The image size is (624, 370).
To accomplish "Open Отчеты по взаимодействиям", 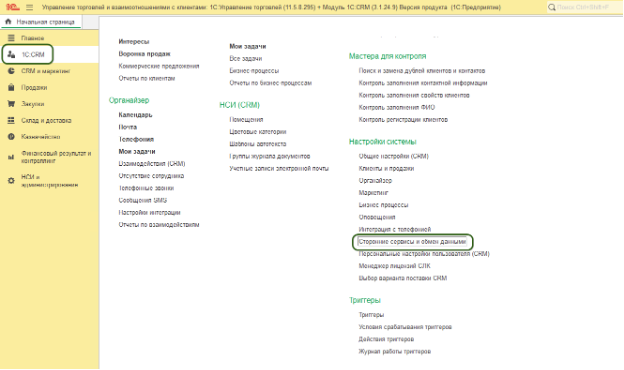I will tap(159, 225).
